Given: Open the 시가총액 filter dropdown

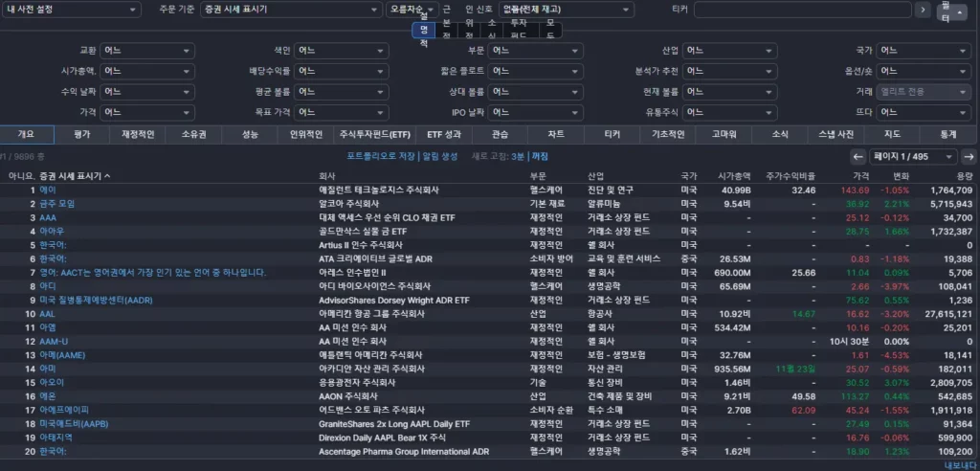Looking at the screenshot, I should (146, 71).
